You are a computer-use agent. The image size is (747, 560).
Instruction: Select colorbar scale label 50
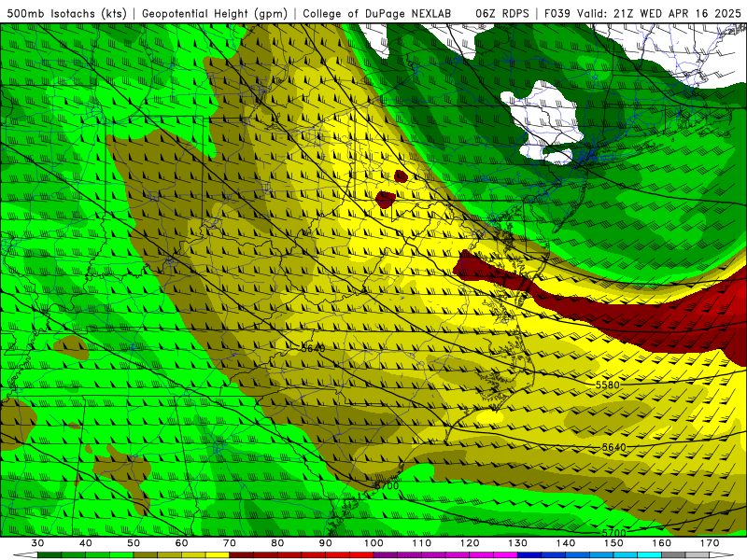click(x=134, y=543)
